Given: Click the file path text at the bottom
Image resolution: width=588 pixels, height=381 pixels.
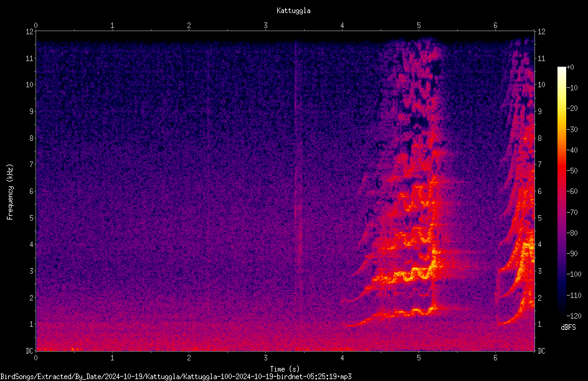Looking at the screenshot, I should [176, 377].
